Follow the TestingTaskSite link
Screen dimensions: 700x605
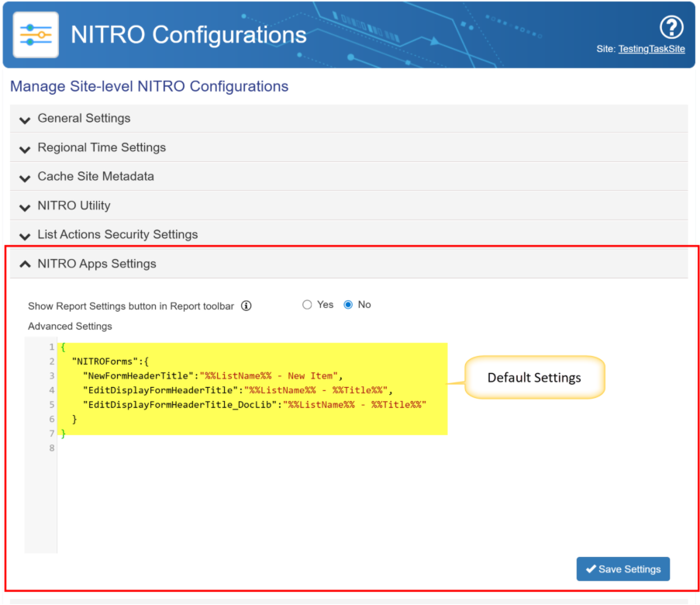(651, 49)
